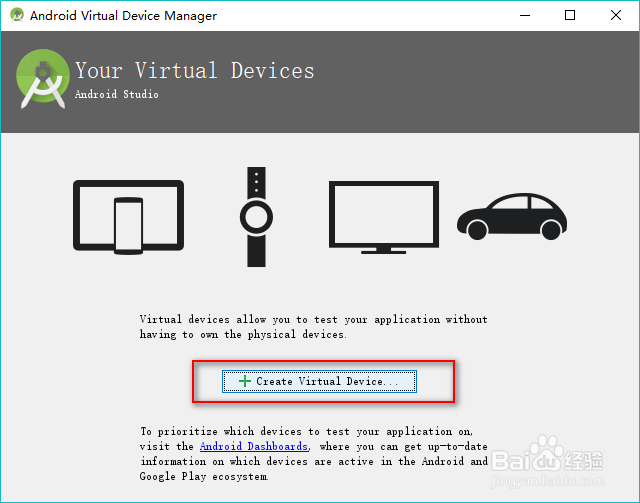Close the Android Virtual Device Manager window
Image resolution: width=640 pixels, height=503 pixels.
(616, 16)
